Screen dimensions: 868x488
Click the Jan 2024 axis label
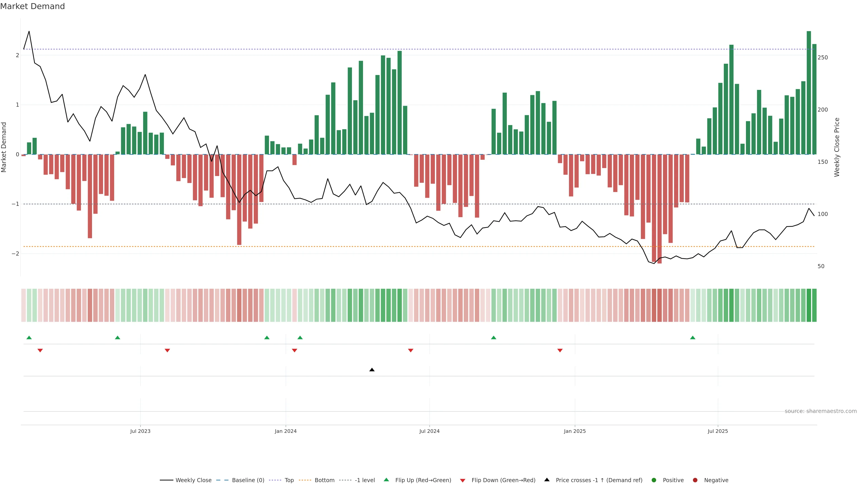[x=286, y=432]
